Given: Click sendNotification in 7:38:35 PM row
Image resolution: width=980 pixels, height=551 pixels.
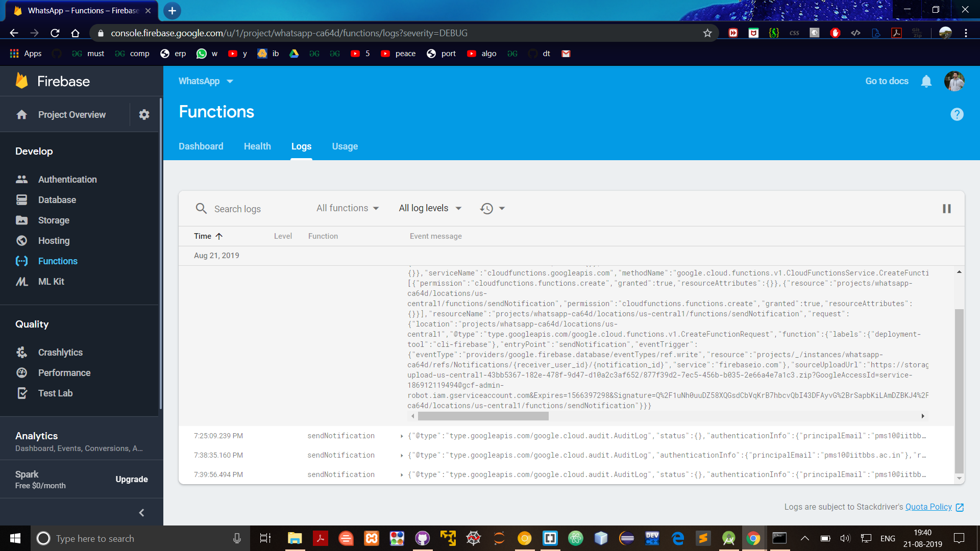Looking at the screenshot, I should click(x=341, y=456).
